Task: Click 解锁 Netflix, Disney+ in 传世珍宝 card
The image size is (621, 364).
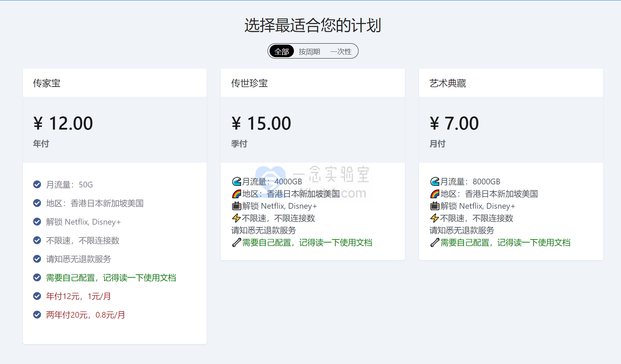Action: click(x=279, y=206)
